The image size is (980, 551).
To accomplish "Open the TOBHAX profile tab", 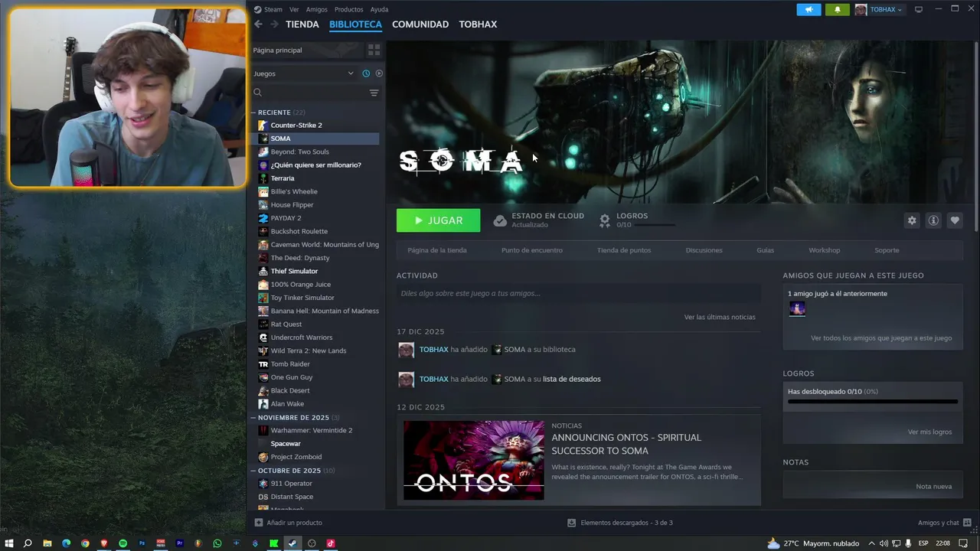I will 478,24.
